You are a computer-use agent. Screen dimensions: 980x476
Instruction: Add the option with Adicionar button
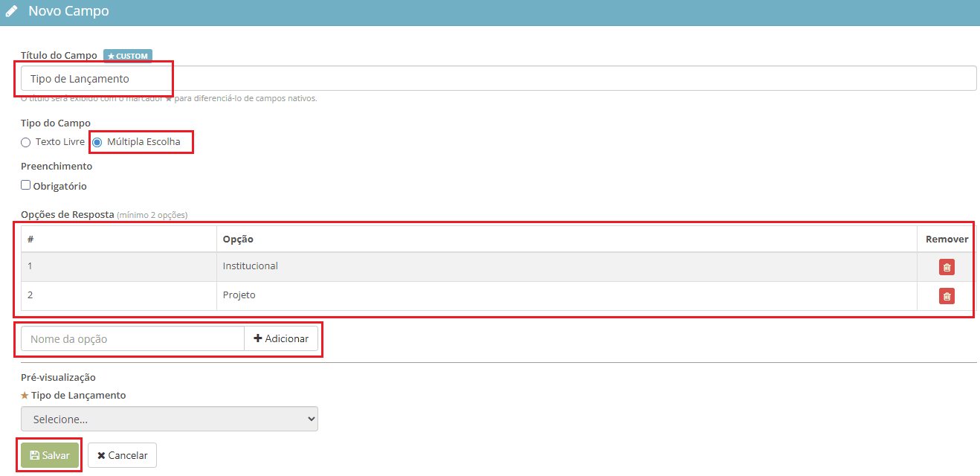(x=281, y=338)
